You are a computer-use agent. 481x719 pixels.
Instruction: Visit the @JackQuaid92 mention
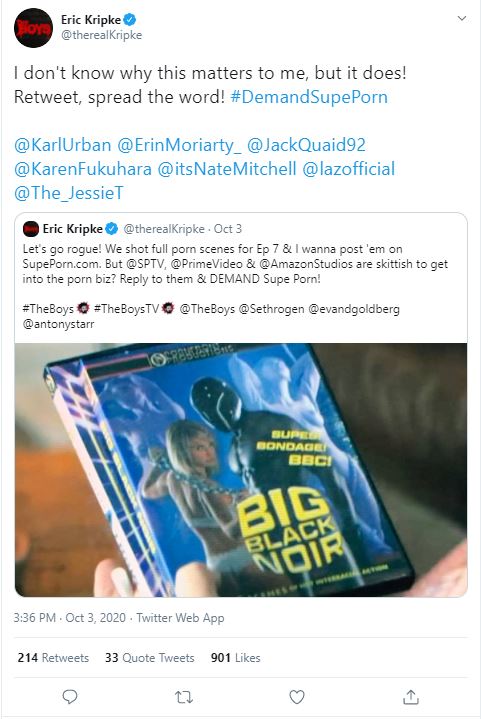tap(306, 145)
